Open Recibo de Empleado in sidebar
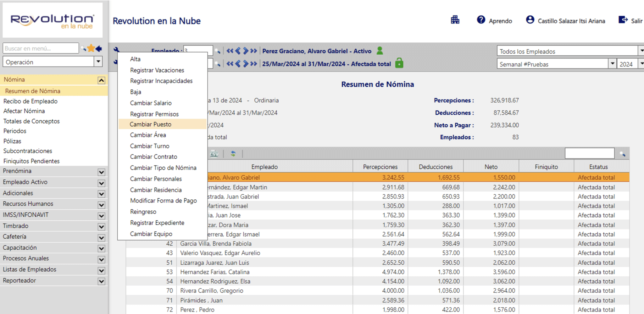Screen dimensions: 644x314 (31, 101)
